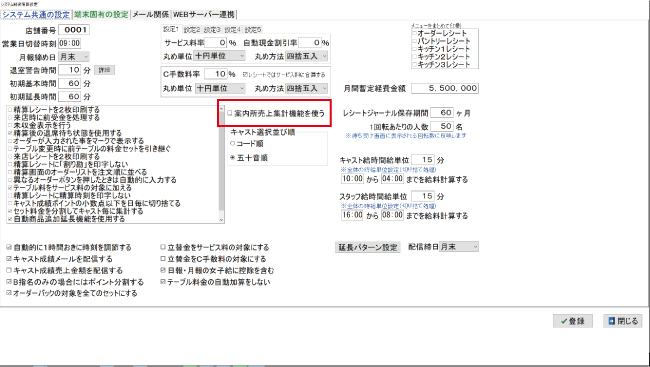Viewport: 650px width, 367px height.
Task: Expand the C手数料 丸め方法 四捨五入 dropdown
Action: click(307, 88)
